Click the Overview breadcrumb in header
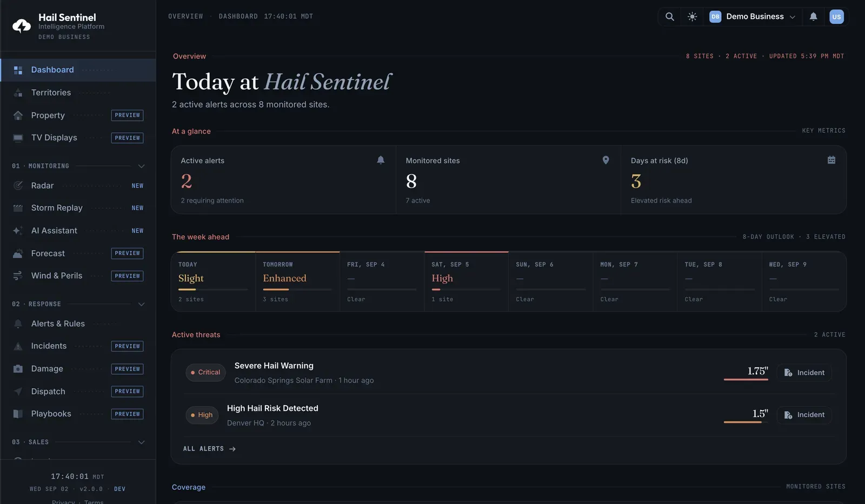 (x=185, y=17)
